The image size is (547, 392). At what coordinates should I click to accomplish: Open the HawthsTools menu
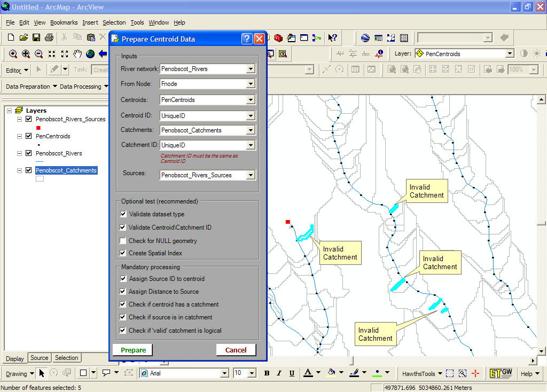[422, 373]
